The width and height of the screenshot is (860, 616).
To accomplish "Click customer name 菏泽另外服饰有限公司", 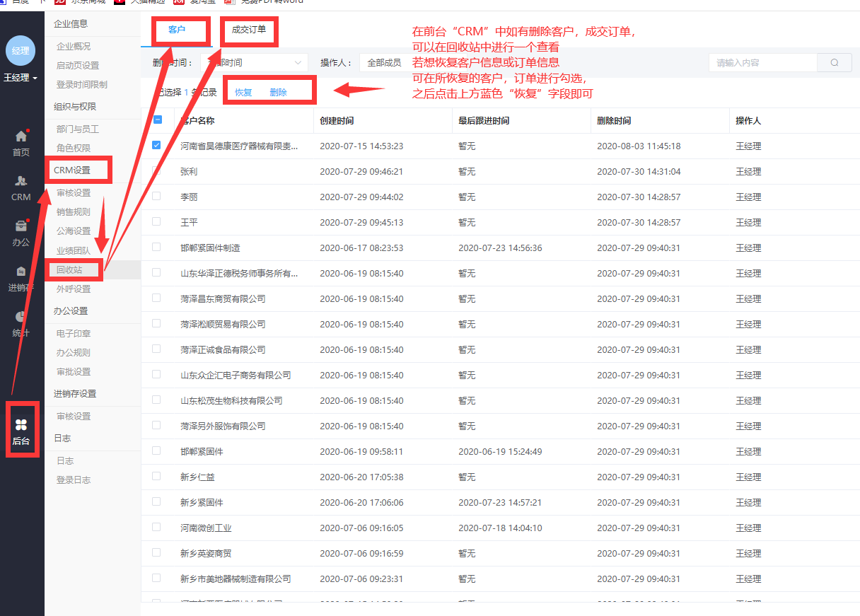I will coord(223,426).
